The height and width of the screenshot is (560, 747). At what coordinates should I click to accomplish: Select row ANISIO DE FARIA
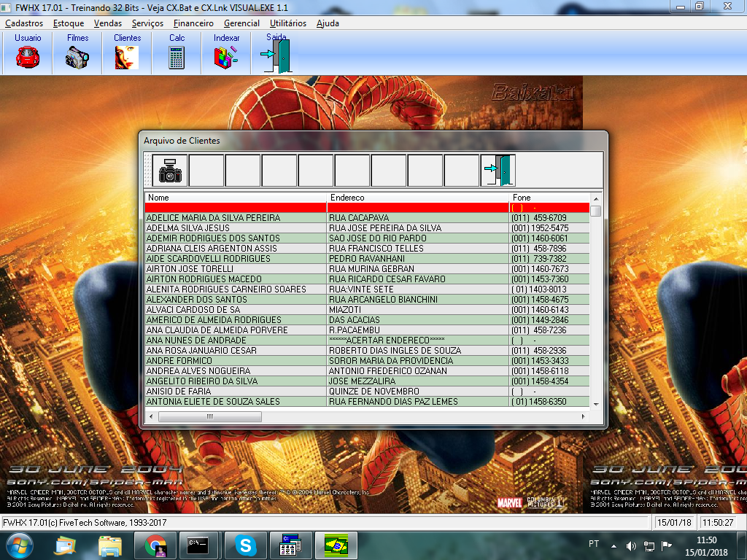367,392
